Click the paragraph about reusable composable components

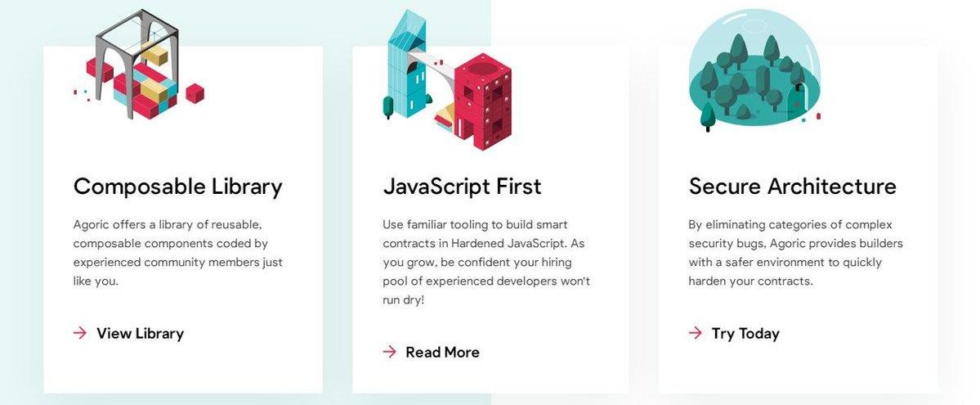pyautogui.click(x=177, y=253)
